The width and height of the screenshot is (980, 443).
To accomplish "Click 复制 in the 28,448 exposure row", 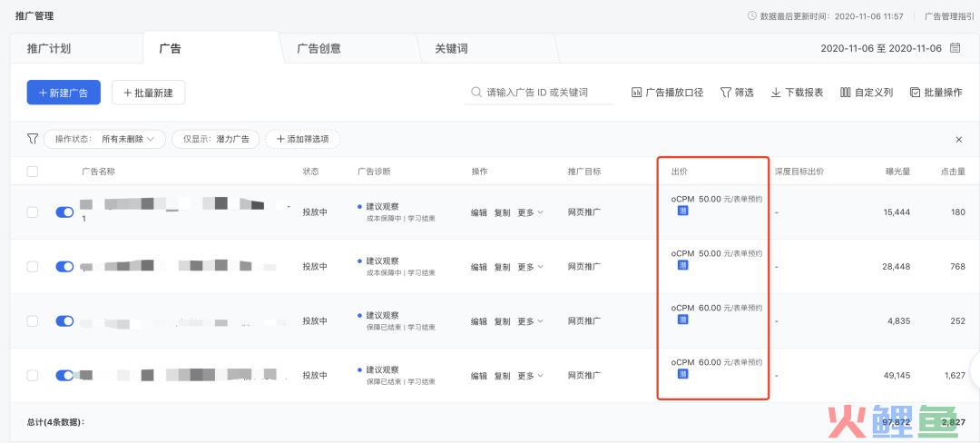I will coord(502,267).
